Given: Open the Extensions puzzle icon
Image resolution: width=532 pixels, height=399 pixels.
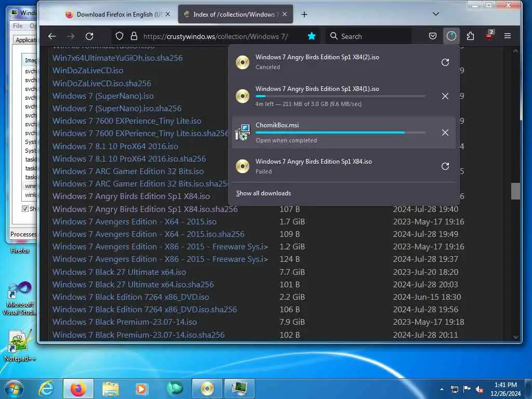Looking at the screenshot, I should [x=470, y=36].
